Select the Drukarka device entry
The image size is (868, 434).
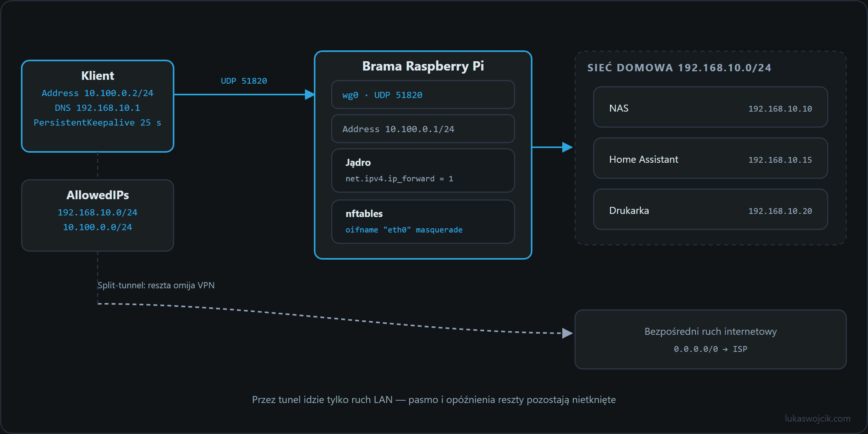711,209
